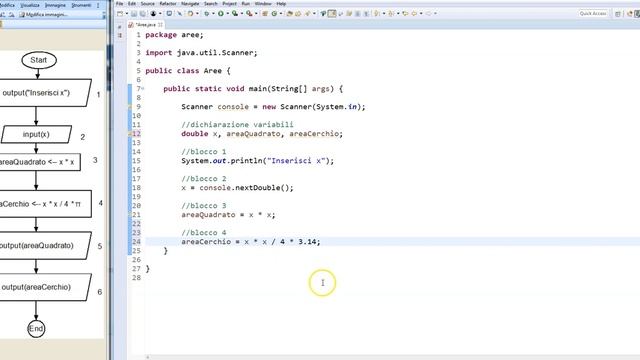Select the Java perspective icon
The width and height of the screenshot is (640, 360).
(x=636, y=13)
